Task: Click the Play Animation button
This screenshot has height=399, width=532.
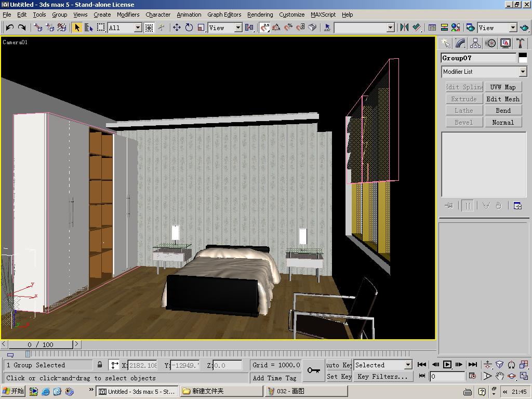Action: click(447, 365)
